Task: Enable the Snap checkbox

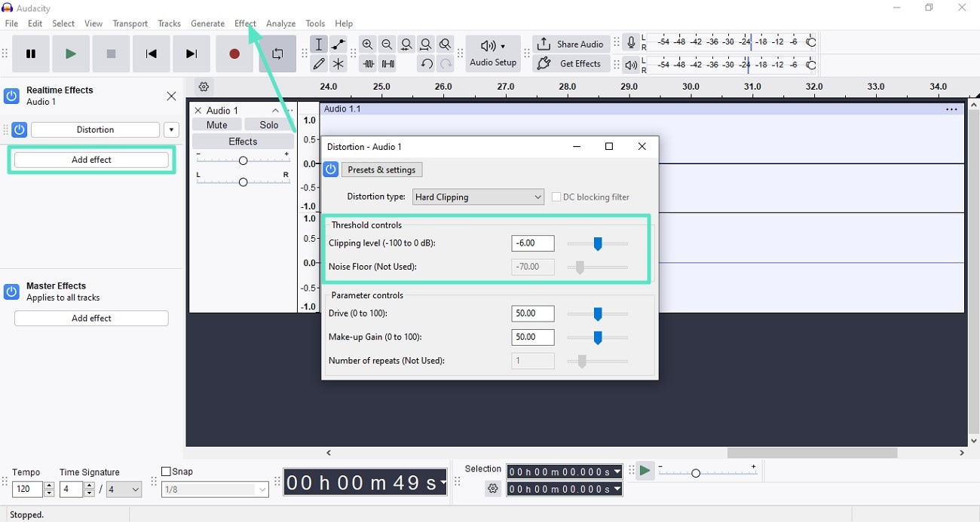Action: 166,472
